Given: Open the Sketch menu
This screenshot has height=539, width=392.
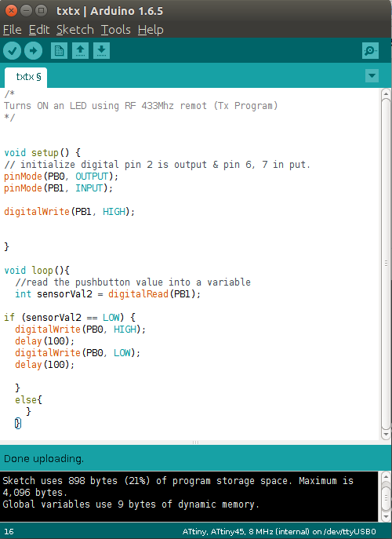Looking at the screenshot, I should pos(75,30).
